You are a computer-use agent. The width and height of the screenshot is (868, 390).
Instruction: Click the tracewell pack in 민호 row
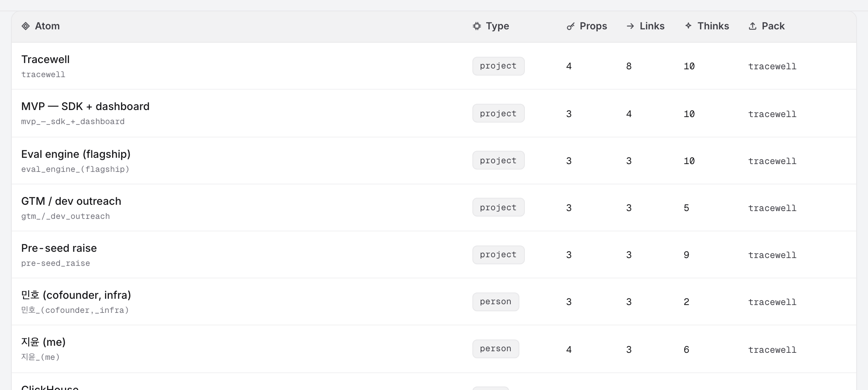click(772, 302)
